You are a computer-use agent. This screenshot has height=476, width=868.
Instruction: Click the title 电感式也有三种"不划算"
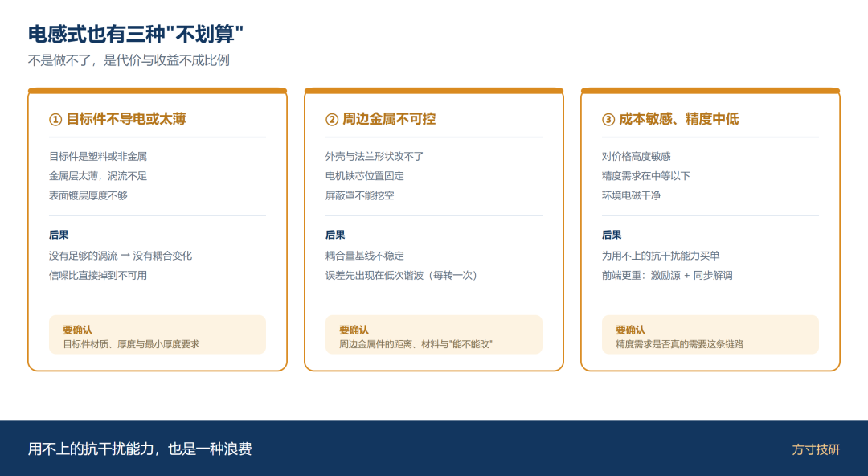[x=136, y=35]
